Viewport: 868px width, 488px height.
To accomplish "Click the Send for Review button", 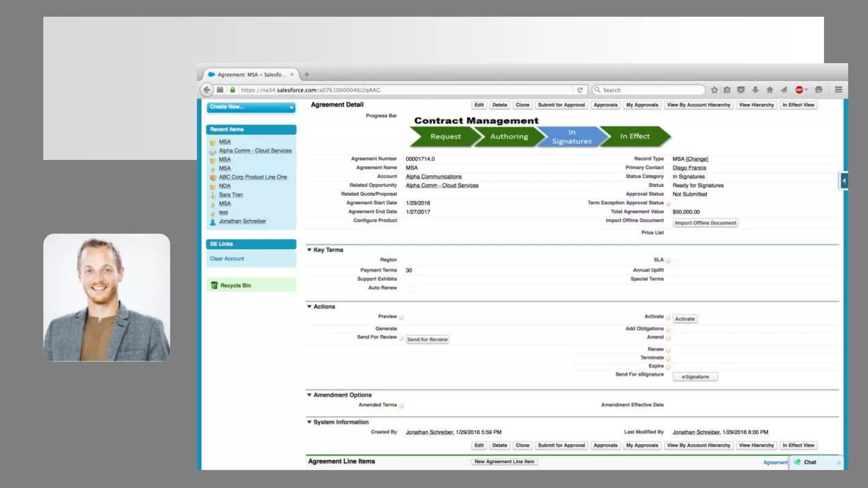I will tap(427, 339).
